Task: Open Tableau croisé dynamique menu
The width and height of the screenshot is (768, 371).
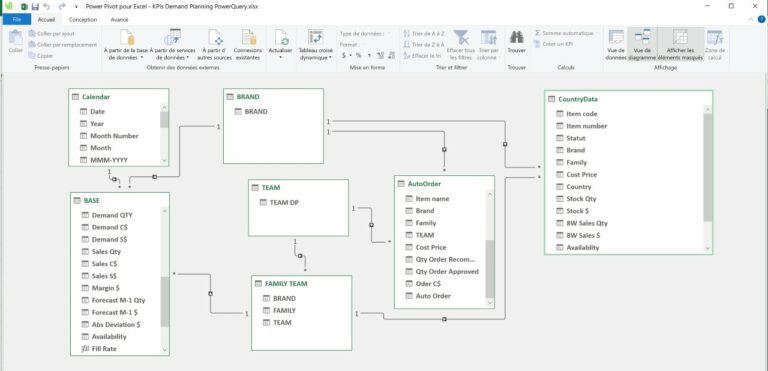Action: point(315,45)
